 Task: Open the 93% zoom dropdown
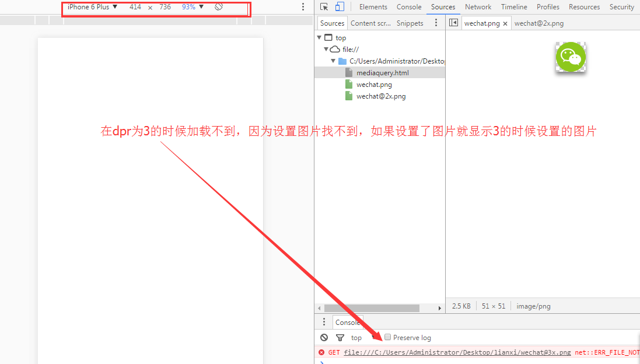pos(193,7)
